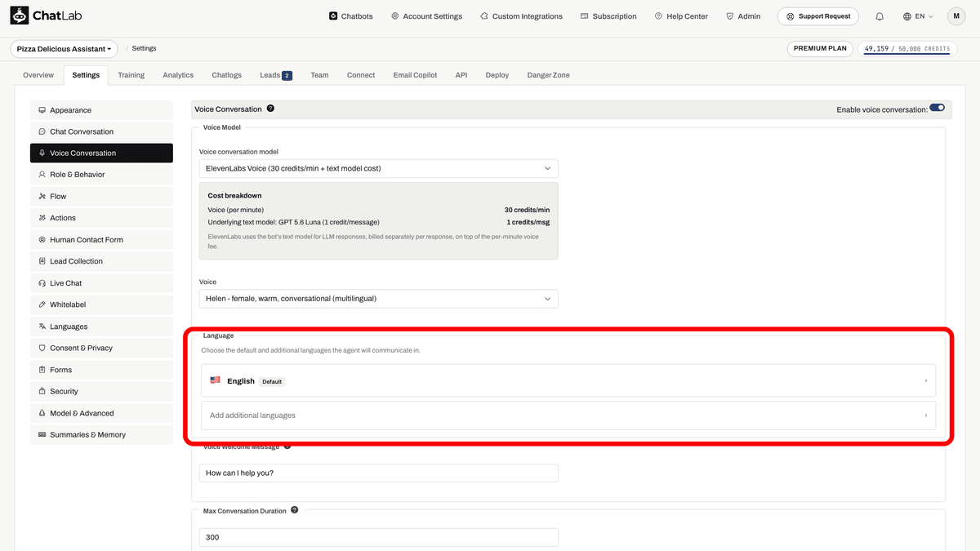This screenshot has height=551, width=980.
Task: Open the Voice conversation model dropdown
Action: click(x=379, y=168)
